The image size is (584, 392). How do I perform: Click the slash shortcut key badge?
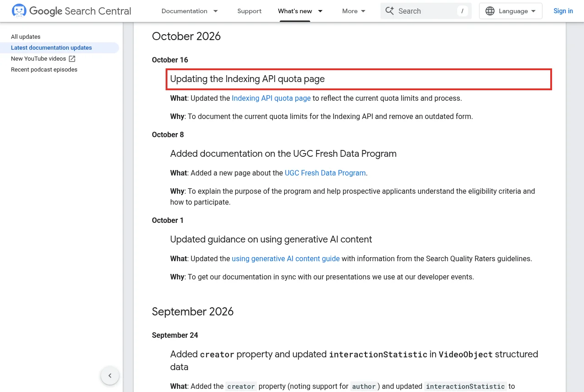[462, 11]
